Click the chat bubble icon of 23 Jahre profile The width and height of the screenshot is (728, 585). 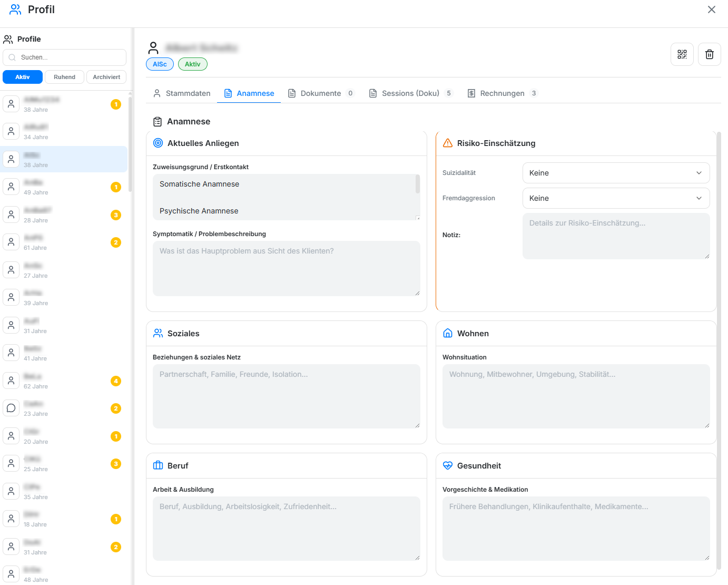click(x=11, y=408)
